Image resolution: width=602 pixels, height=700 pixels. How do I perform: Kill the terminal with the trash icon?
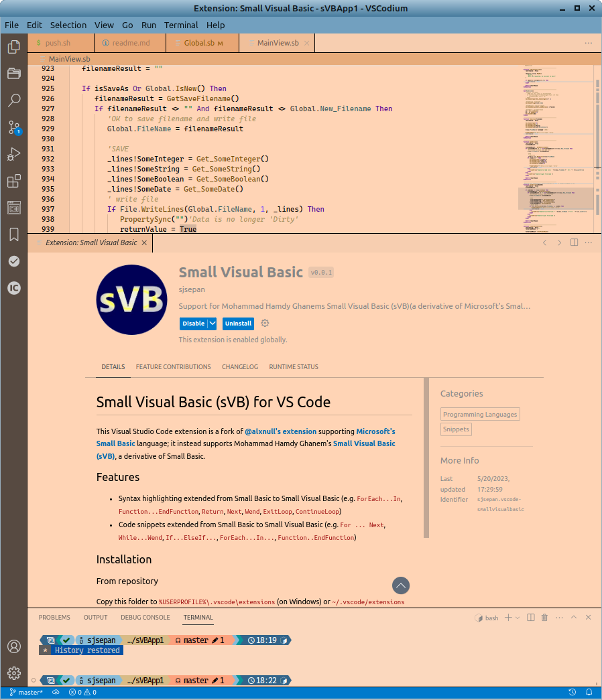click(544, 617)
